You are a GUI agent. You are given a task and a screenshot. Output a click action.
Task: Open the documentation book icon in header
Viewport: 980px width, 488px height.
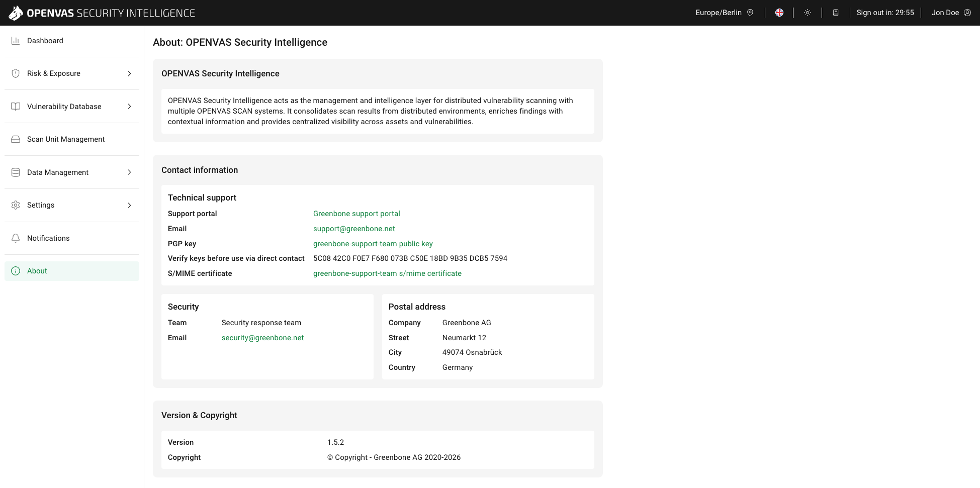pos(836,13)
